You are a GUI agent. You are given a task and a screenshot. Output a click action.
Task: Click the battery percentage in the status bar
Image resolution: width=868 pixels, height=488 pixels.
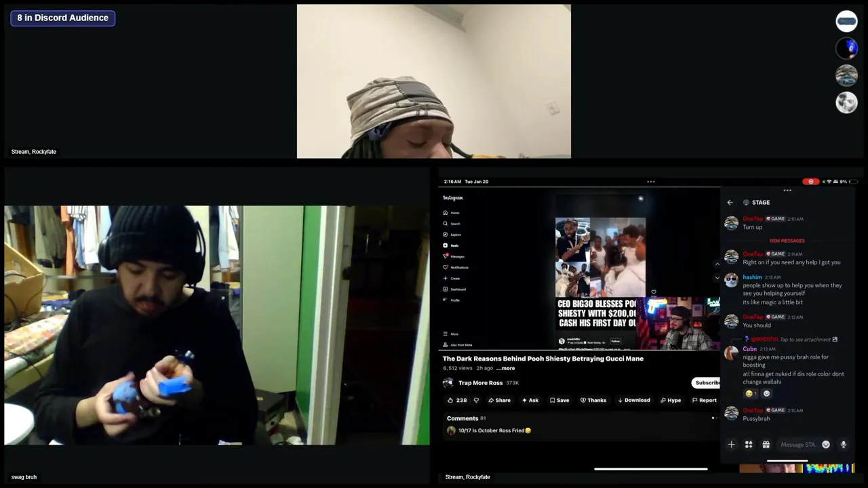coord(844,182)
